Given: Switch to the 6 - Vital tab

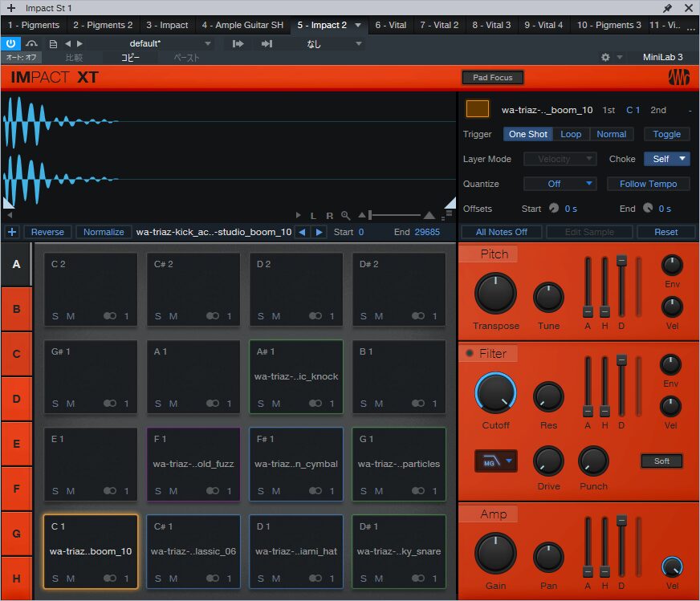Looking at the screenshot, I should point(391,25).
